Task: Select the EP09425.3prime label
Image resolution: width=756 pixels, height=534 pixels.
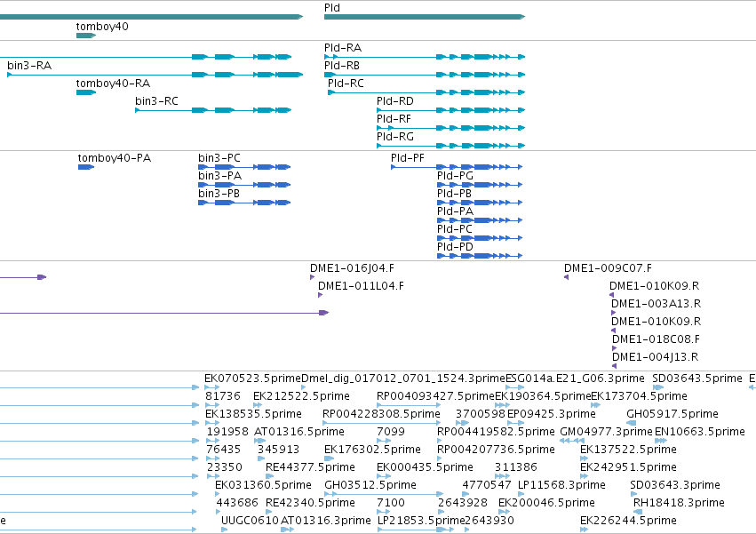Action: 552,414
